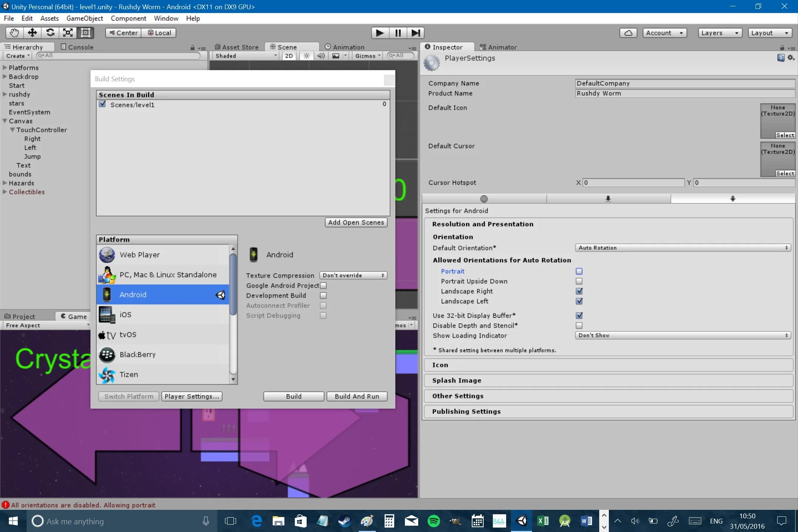This screenshot has width=798, height=532.
Task: Select the Rect transform tool
Action: [x=85, y=33]
